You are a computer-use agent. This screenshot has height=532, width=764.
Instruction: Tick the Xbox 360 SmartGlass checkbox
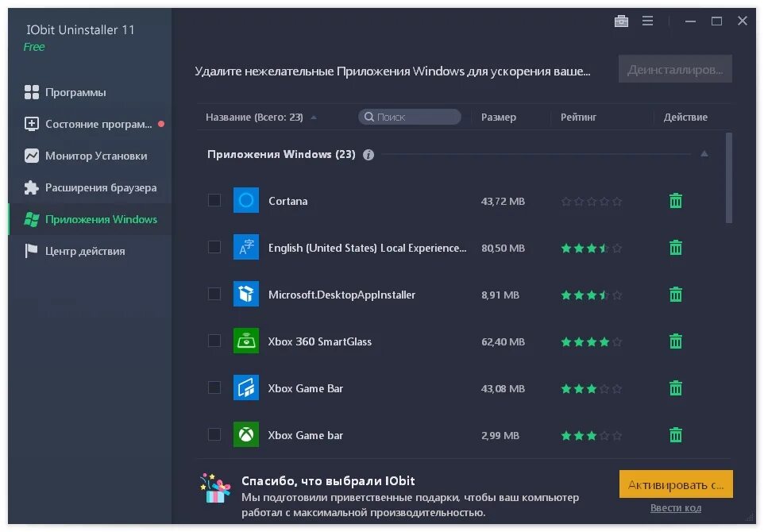pyautogui.click(x=214, y=341)
